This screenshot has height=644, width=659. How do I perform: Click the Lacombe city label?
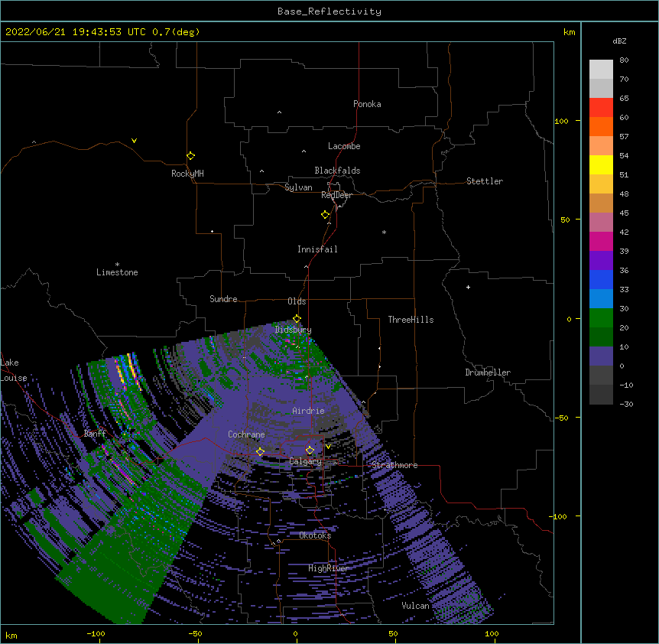[344, 146]
